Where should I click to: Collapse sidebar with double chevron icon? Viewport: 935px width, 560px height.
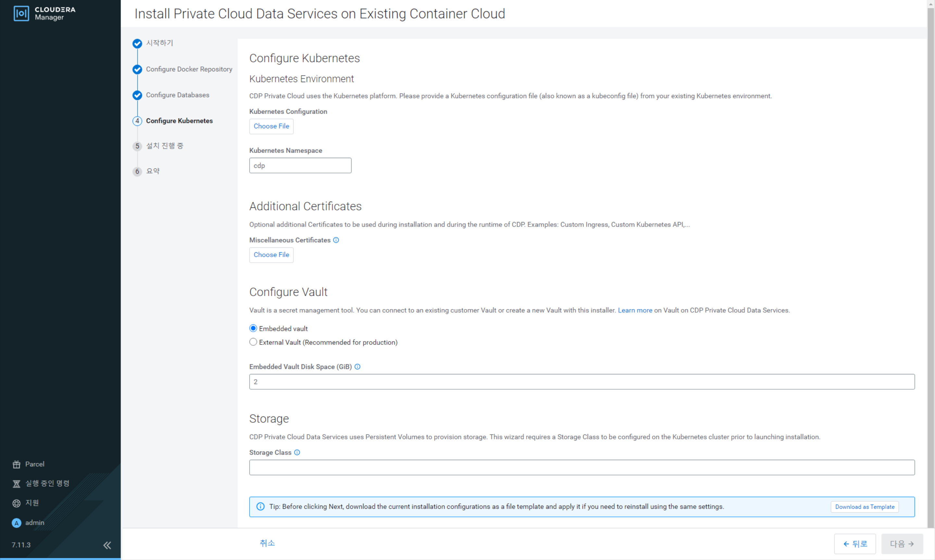[x=107, y=545]
